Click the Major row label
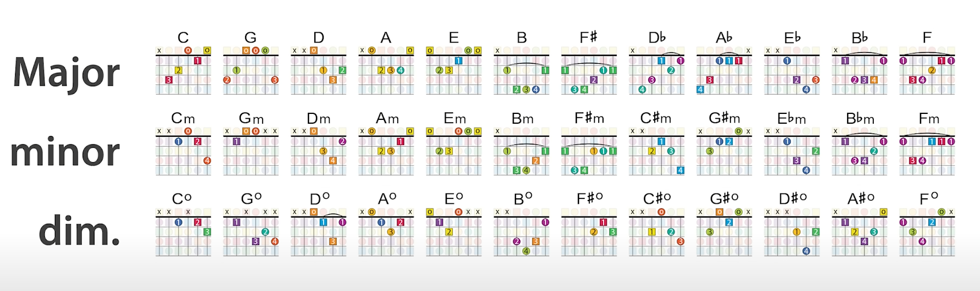 [x=66, y=74]
